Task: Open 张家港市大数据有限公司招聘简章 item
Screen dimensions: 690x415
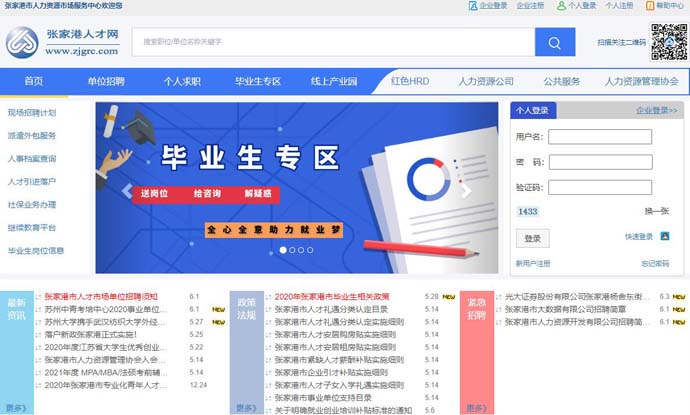Action: click(565, 309)
